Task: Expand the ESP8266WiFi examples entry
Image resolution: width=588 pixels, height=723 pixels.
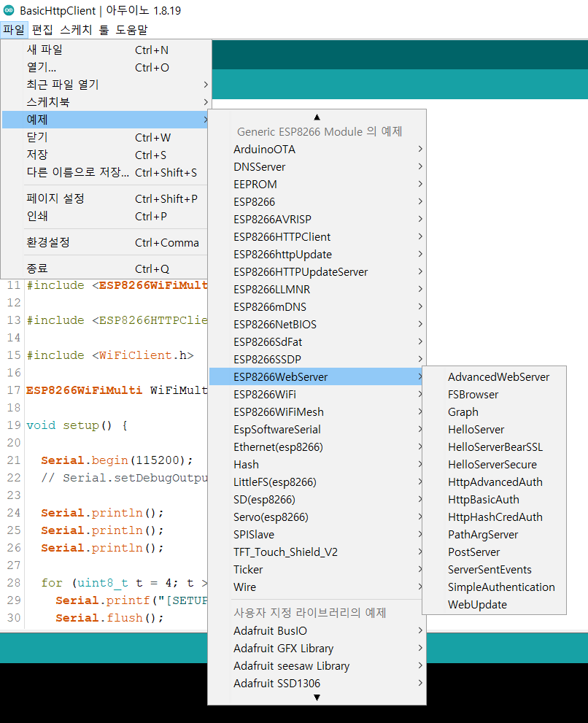Action: click(x=317, y=395)
